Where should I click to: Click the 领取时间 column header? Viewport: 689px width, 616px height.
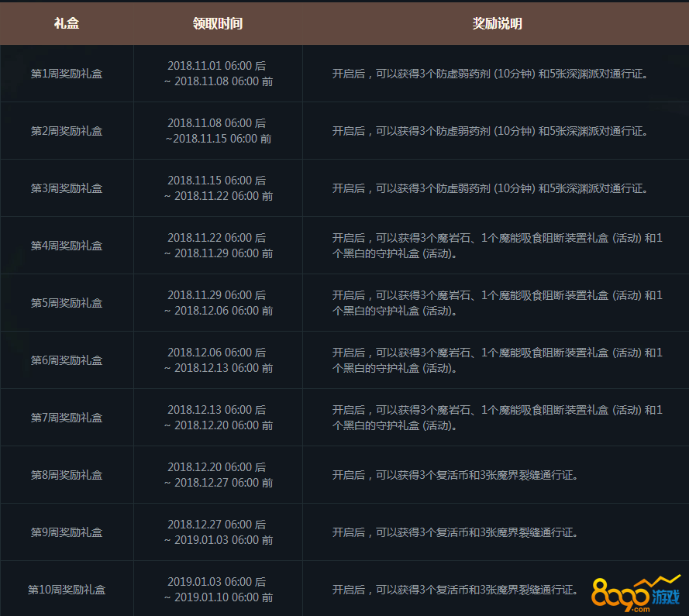[x=218, y=23]
